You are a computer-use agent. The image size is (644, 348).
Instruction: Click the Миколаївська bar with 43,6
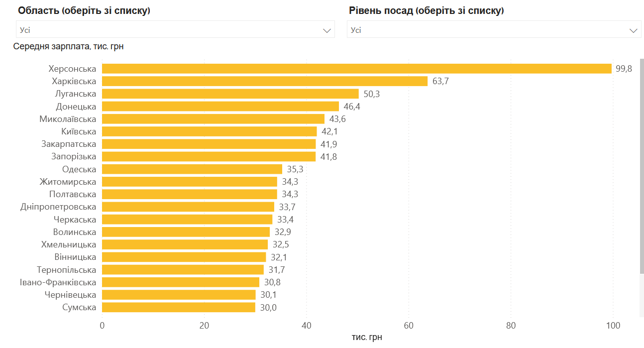click(x=213, y=119)
